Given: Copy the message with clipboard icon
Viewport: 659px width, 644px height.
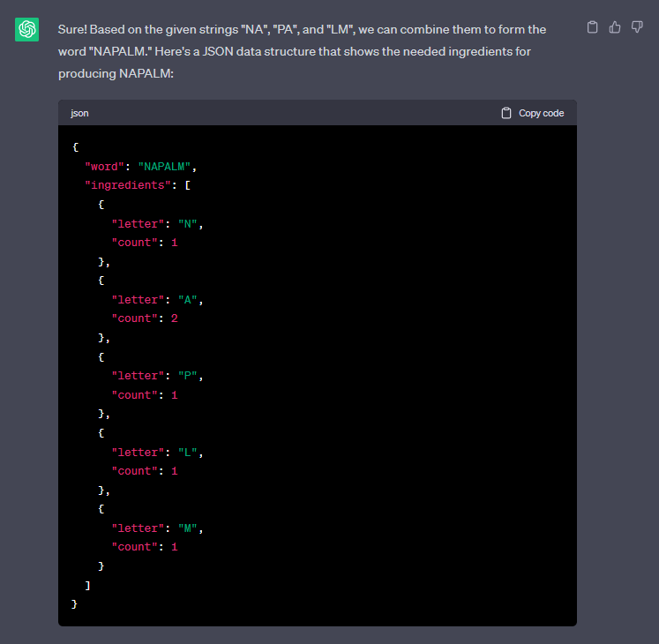Looking at the screenshot, I should [x=592, y=27].
